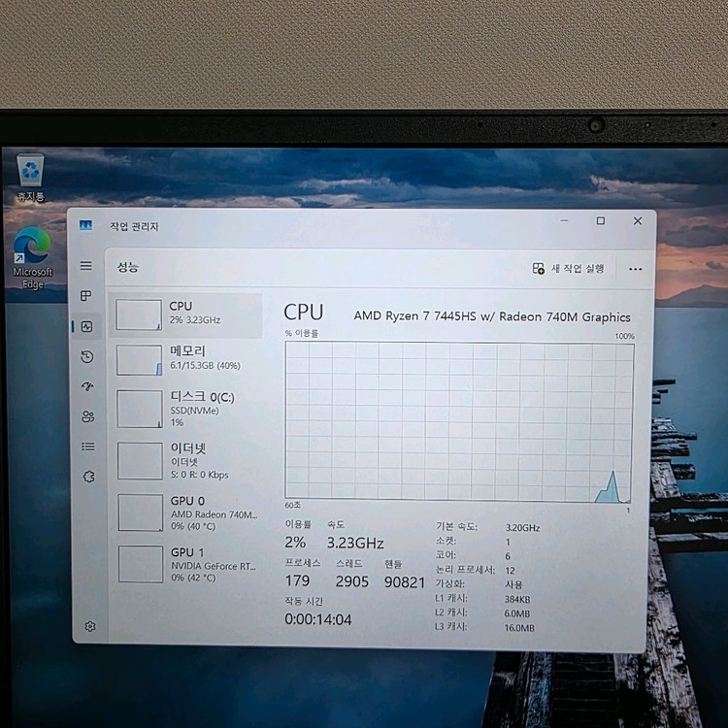Open the three-dot more options menu
Screen dimensions: 728x728
pos(635,270)
